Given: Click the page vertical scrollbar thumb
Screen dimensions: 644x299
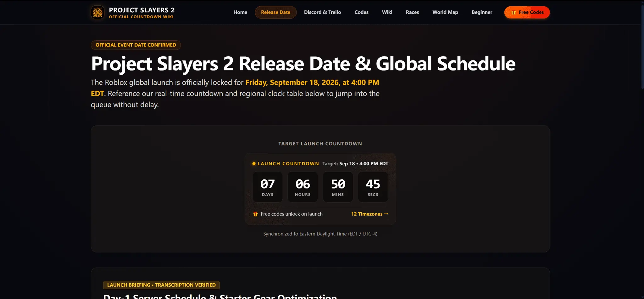Looking at the screenshot, I should (x=642, y=47).
